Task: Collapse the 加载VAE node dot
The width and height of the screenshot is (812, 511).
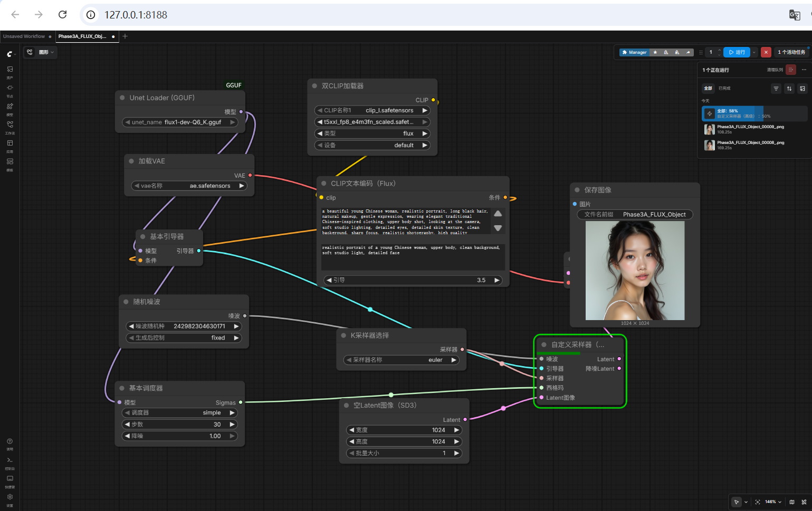Action: (x=131, y=161)
